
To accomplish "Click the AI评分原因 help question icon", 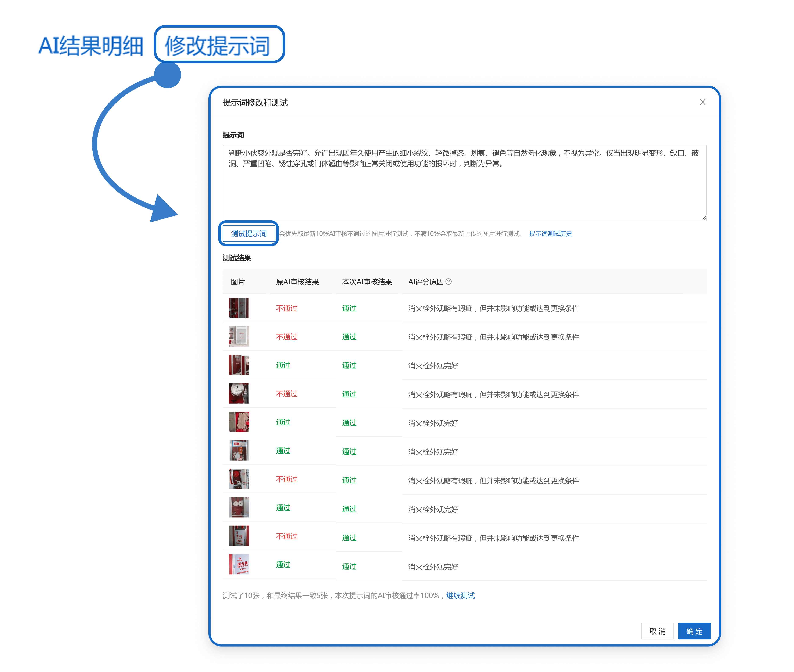I will click(448, 282).
